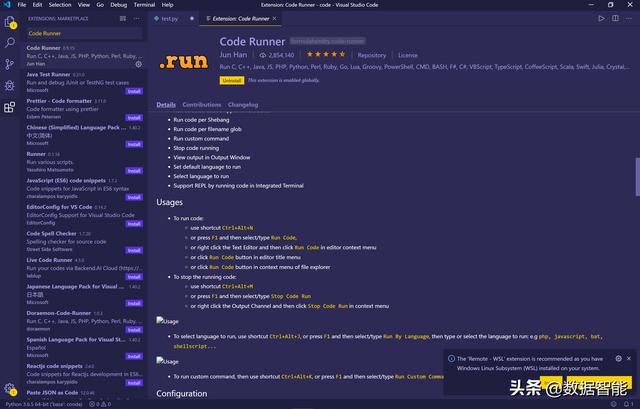The width and height of the screenshot is (640, 409).
Task: Install the Live Code Runner extension
Action: (x=134, y=277)
